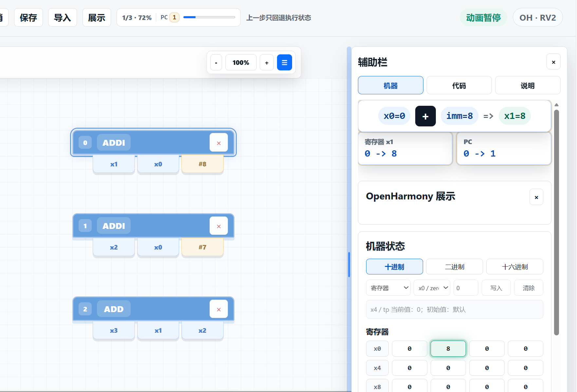Click ADDI opcode label on block 1
Screen dimensions: 577x392
click(114, 226)
